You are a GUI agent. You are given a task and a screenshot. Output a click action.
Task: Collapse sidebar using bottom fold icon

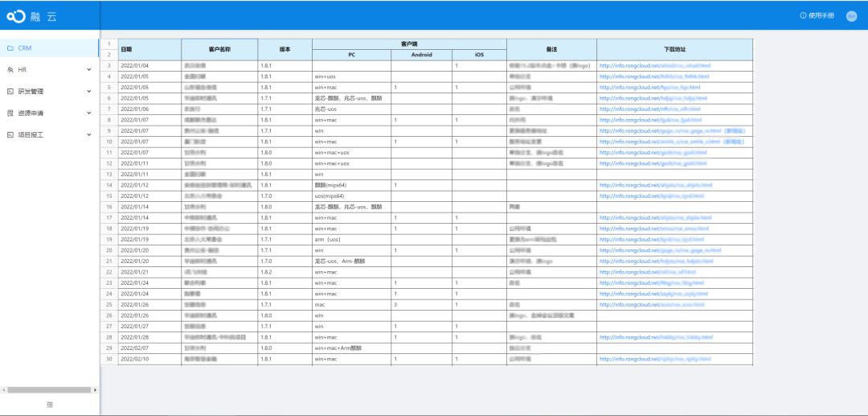[x=50, y=404]
